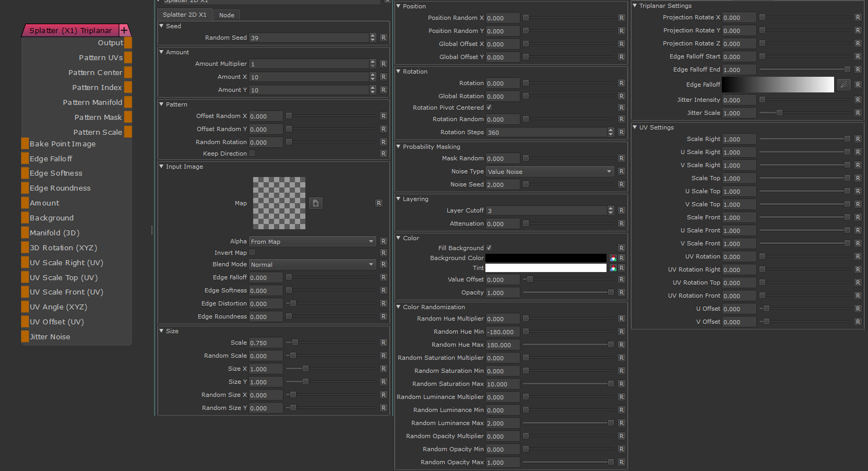This screenshot has height=471, width=868.
Task: Open the Edge Falloff curve editor icon
Action: 843,85
